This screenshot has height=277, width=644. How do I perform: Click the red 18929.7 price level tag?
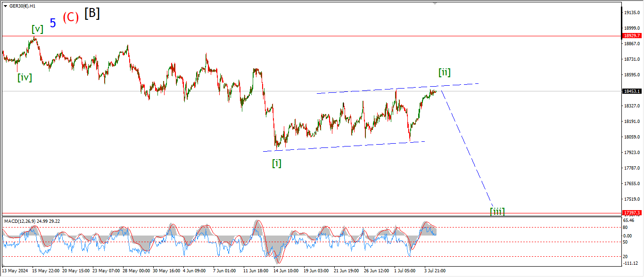tap(632, 36)
